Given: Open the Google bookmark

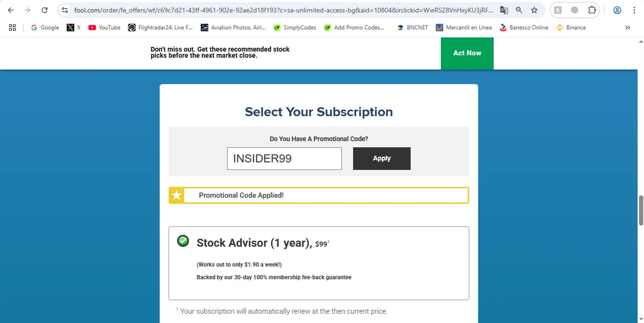Looking at the screenshot, I should click(45, 27).
